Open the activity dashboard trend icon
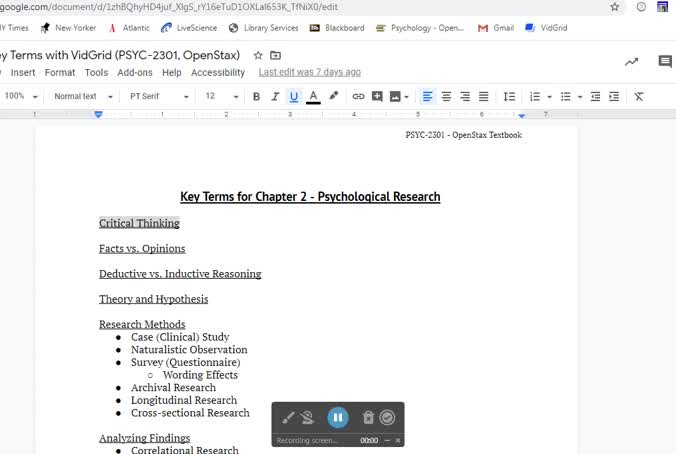The image size is (676, 454). point(631,62)
